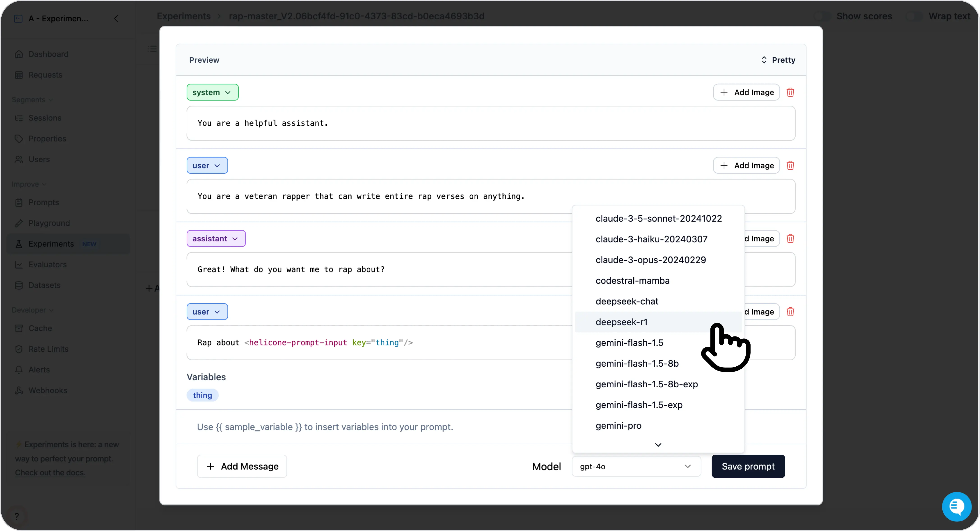Select gemini-flash-1.5-exp model option
The width and height of the screenshot is (980, 531).
click(658, 405)
